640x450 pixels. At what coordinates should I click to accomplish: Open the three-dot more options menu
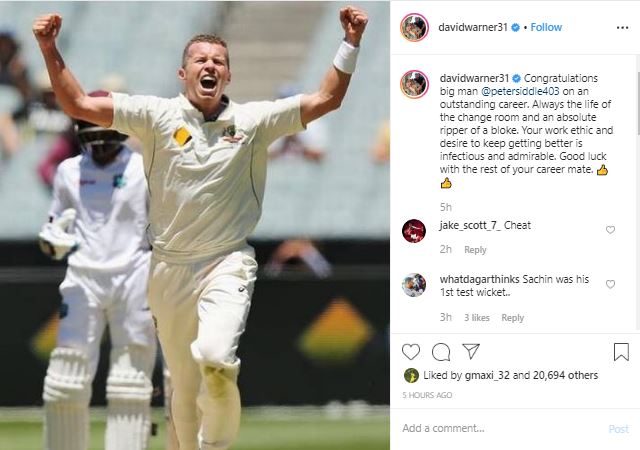[x=622, y=28]
